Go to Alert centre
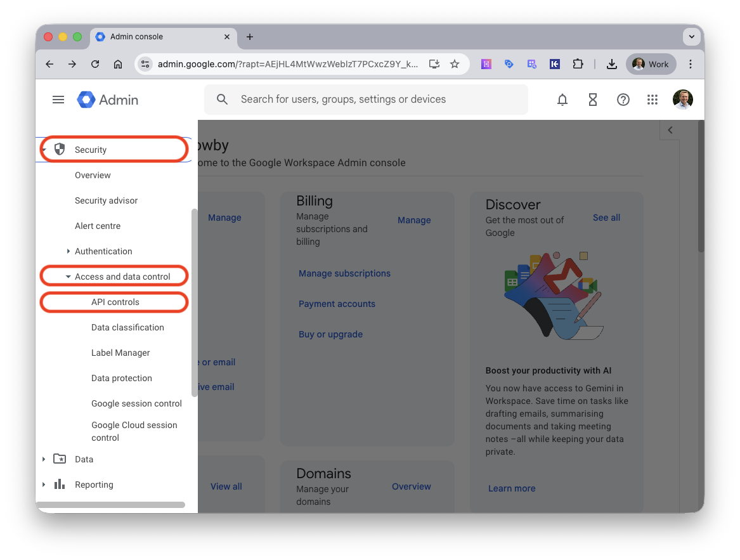This screenshot has width=740, height=560. pos(98,226)
